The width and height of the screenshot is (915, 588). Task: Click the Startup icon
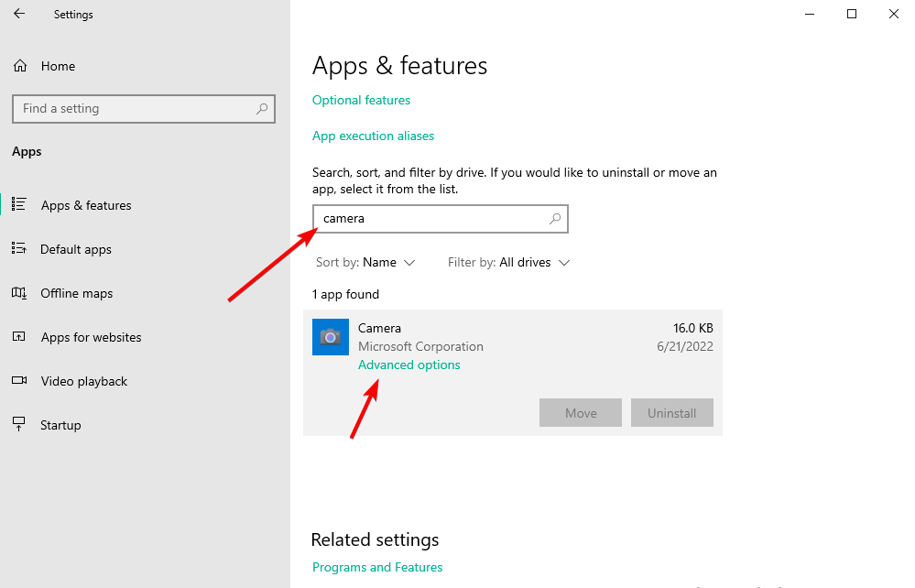click(x=18, y=424)
